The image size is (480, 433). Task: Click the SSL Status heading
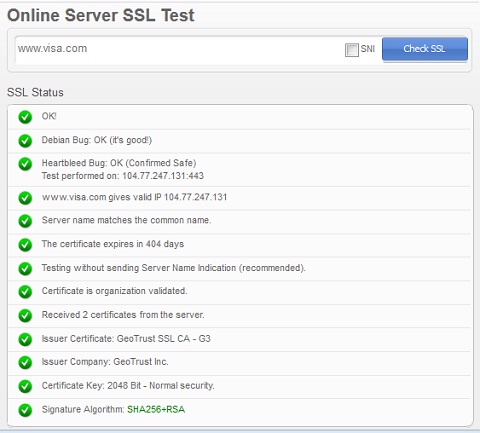(35, 92)
